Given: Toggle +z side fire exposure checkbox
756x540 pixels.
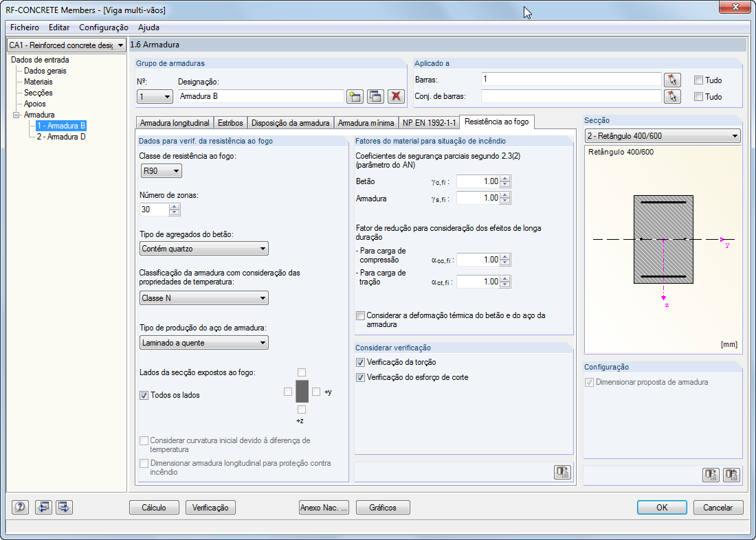Looking at the screenshot, I should click(302, 409).
